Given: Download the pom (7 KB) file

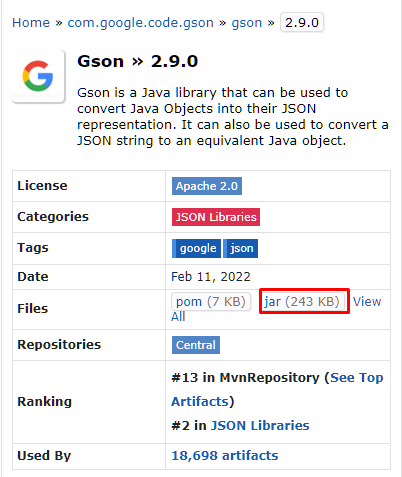Looking at the screenshot, I should point(211,302).
